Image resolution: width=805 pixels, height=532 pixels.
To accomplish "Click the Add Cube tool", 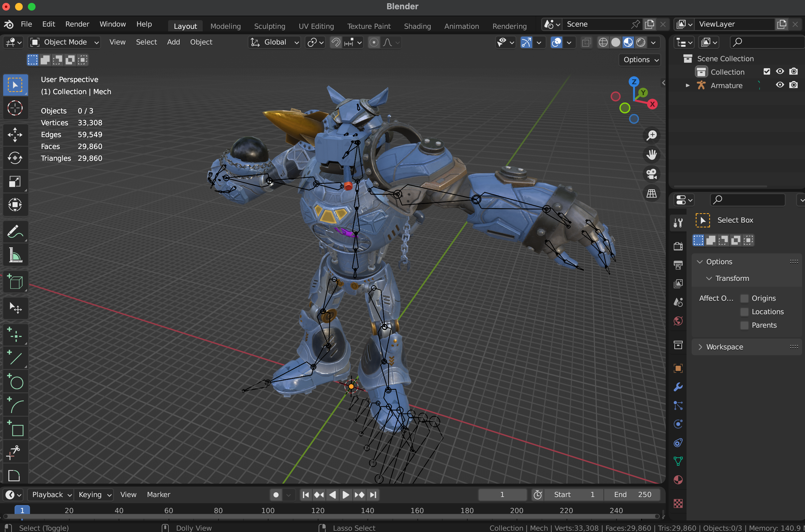I will pyautogui.click(x=15, y=282).
